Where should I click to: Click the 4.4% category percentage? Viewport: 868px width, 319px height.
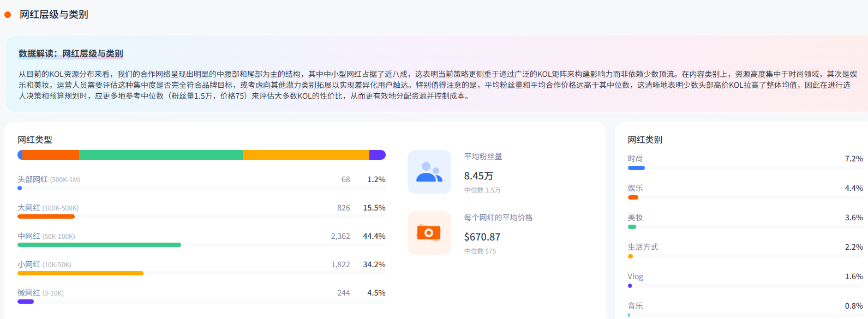click(854, 188)
